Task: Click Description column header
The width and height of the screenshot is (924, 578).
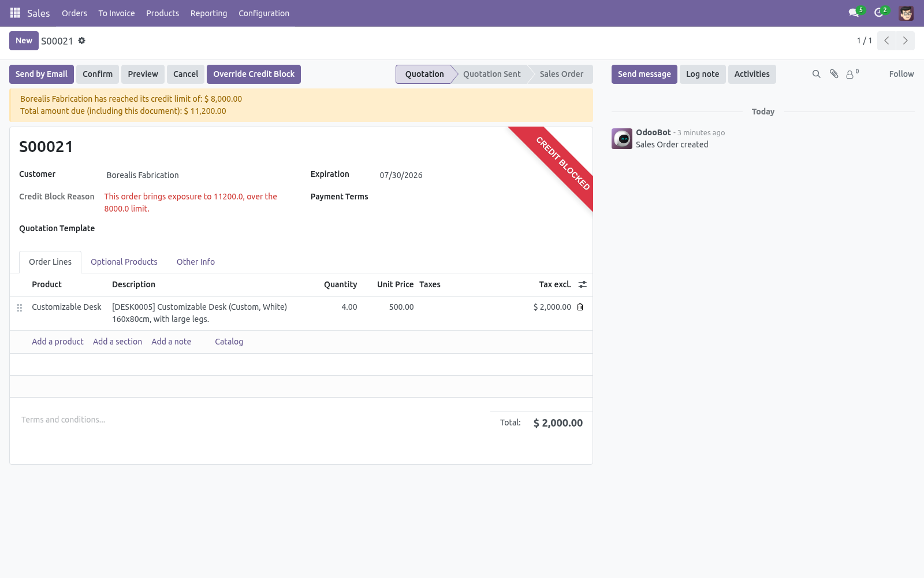Action: 133,284
